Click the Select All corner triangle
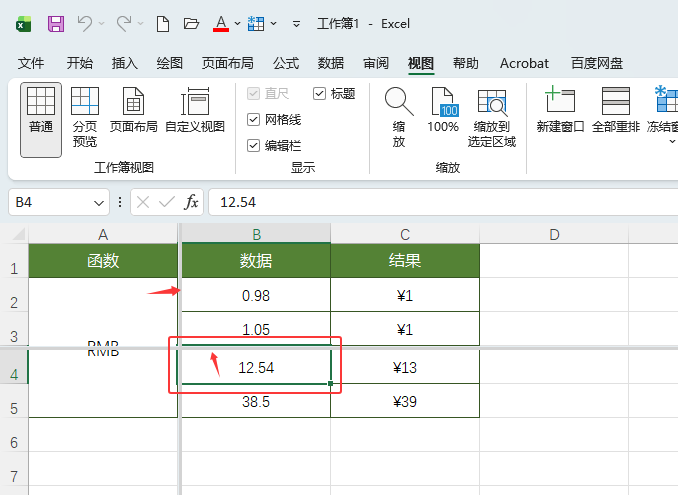678x495 pixels. pyautogui.click(x=19, y=233)
